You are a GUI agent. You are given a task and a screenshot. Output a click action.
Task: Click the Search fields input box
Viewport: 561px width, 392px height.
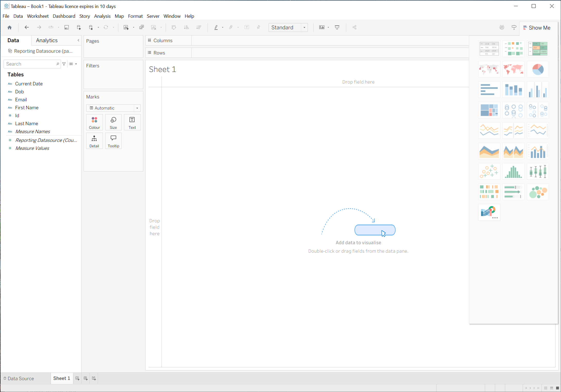[x=30, y=64]
